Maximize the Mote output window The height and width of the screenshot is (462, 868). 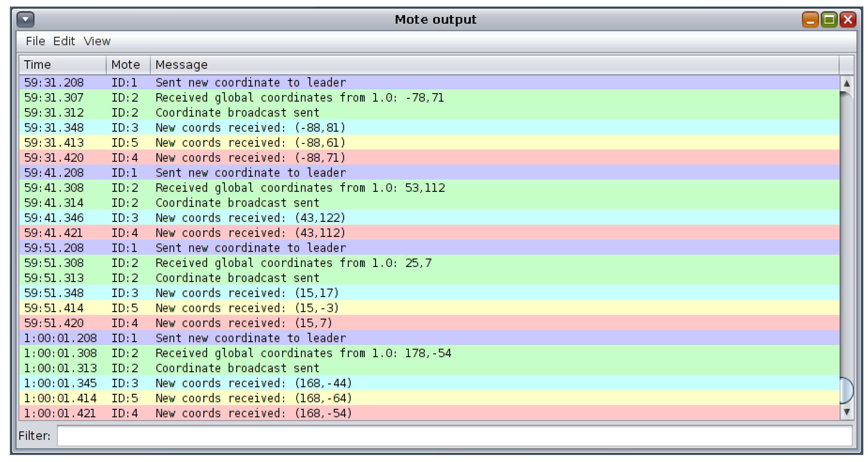coord(829,20)
